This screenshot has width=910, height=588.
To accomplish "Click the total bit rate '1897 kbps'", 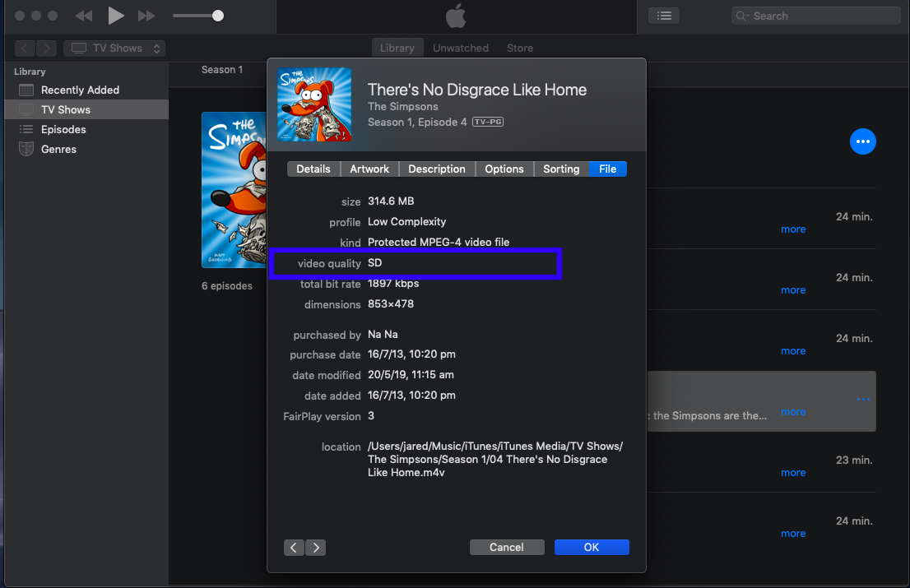I will click(393, 284).
